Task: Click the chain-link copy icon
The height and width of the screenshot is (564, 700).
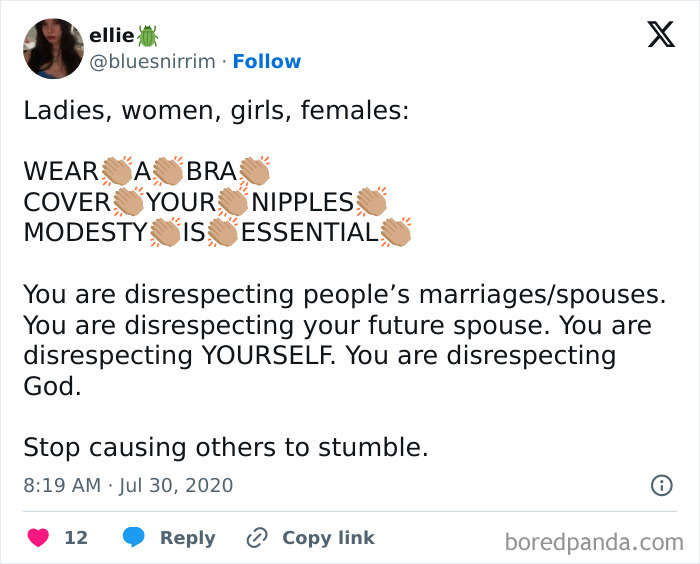Action: point(257,538)
